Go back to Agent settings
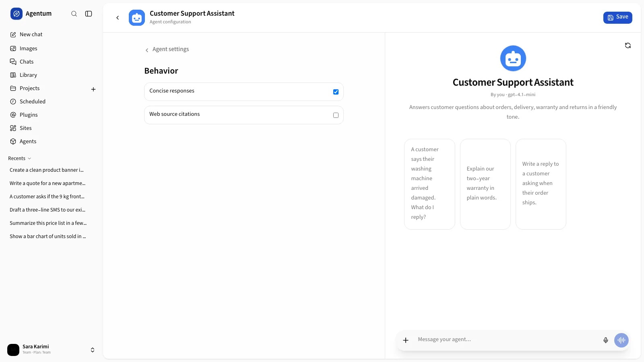644x362 pixels. pos(167,49)
